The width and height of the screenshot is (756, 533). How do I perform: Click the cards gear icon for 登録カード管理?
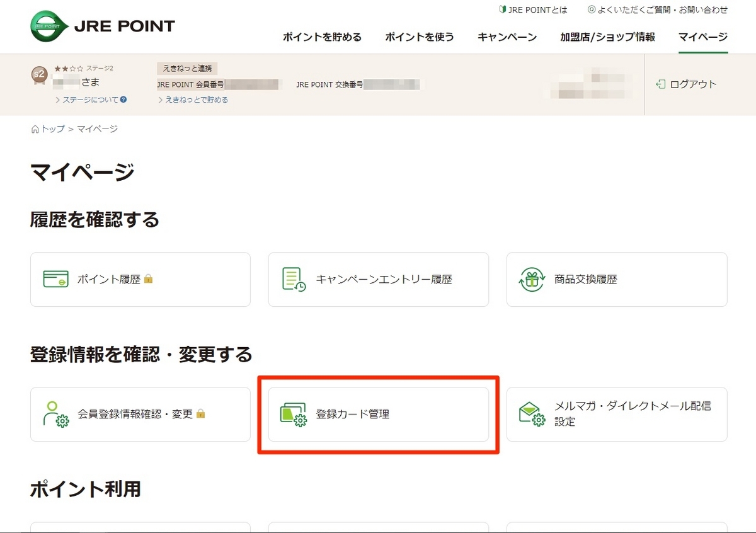(294, 415)
